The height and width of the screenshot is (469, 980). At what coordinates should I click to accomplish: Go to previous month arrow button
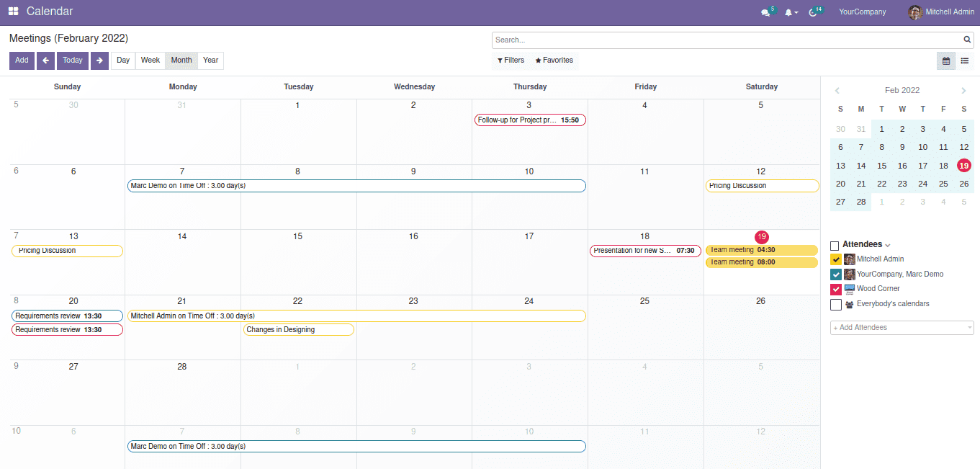[x=45, y=61]
